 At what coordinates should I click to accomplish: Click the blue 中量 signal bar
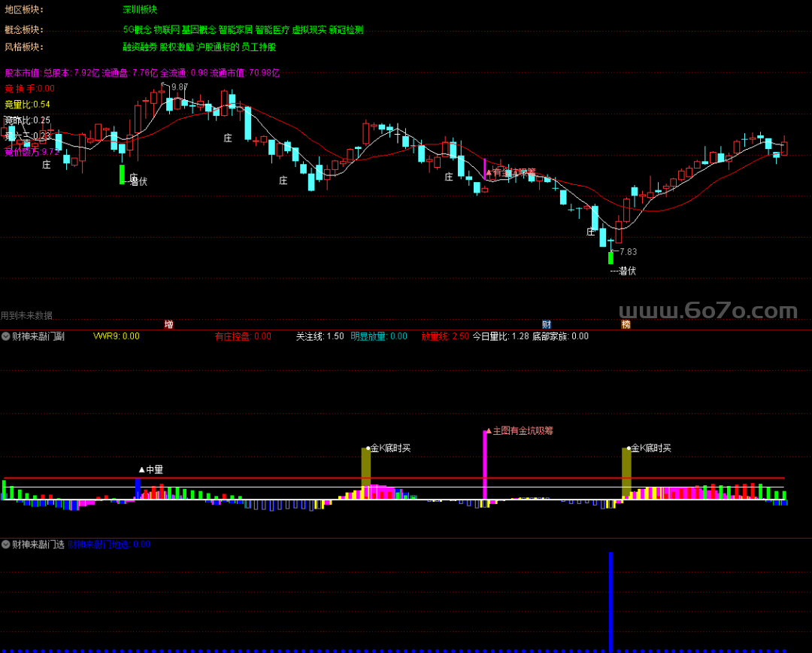coord(138,489)
